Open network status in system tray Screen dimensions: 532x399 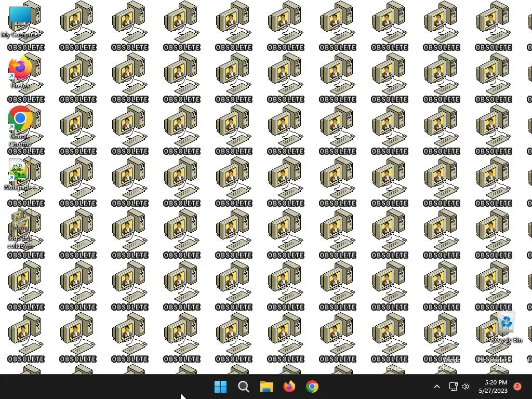[453, 387]
